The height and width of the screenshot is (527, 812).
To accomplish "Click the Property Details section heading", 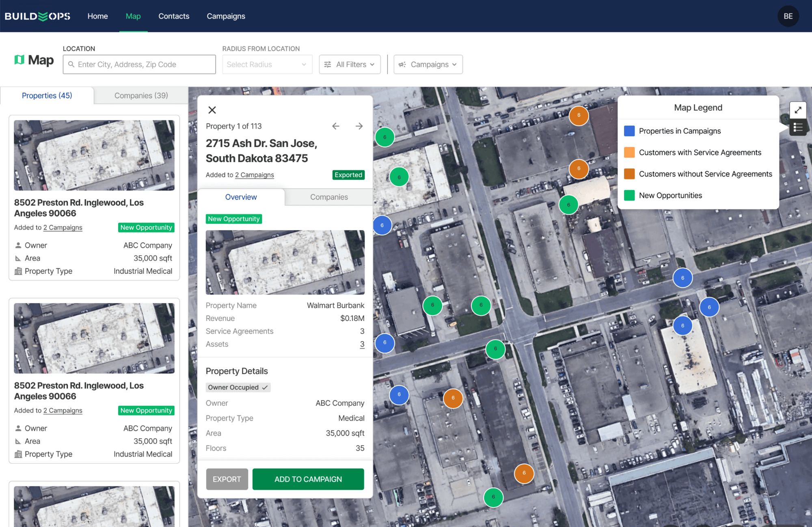I will pyautogui.click(x=237, y=371).
